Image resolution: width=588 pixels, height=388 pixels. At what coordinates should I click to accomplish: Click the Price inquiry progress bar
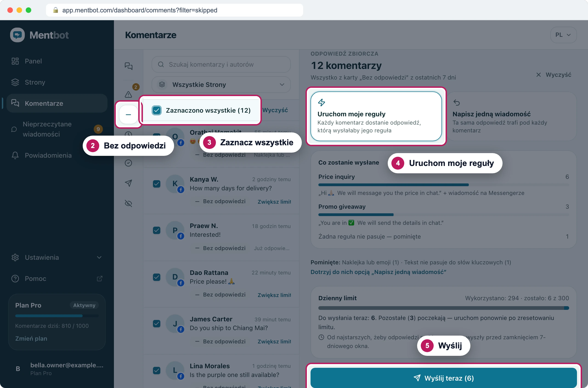(x=444, y=185)
